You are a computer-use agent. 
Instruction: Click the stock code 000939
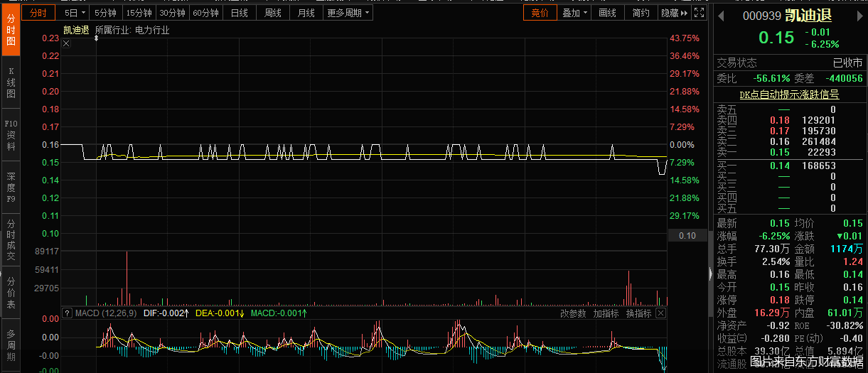pos(761,16)
